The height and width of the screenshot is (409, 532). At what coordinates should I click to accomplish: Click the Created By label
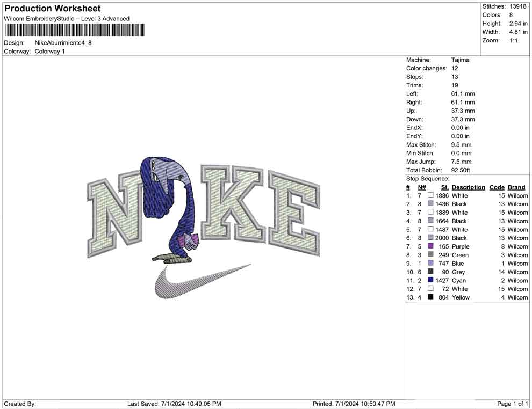coord(20,404)
